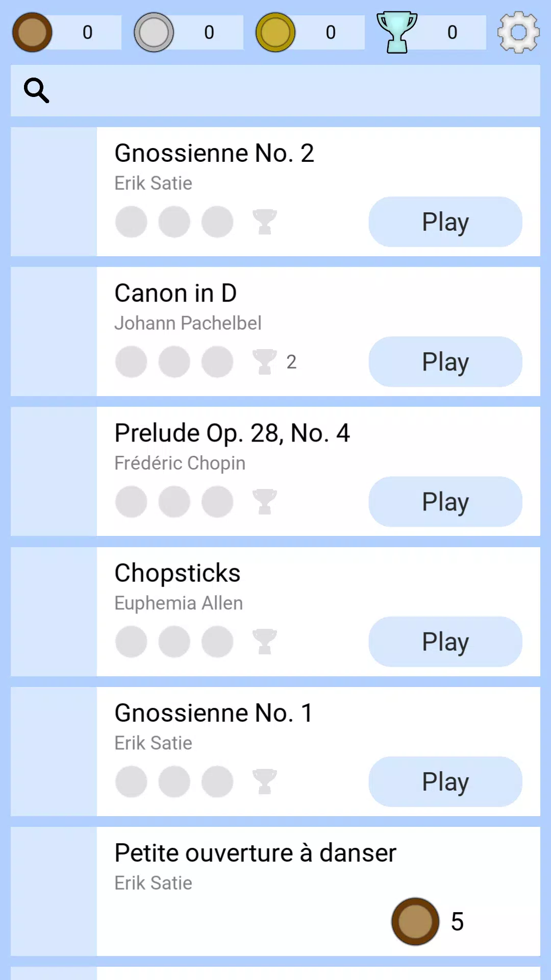This screenshot has width=551, height=980.
Task: Tap the first medal circle under Canon in D
Action: 131,362
